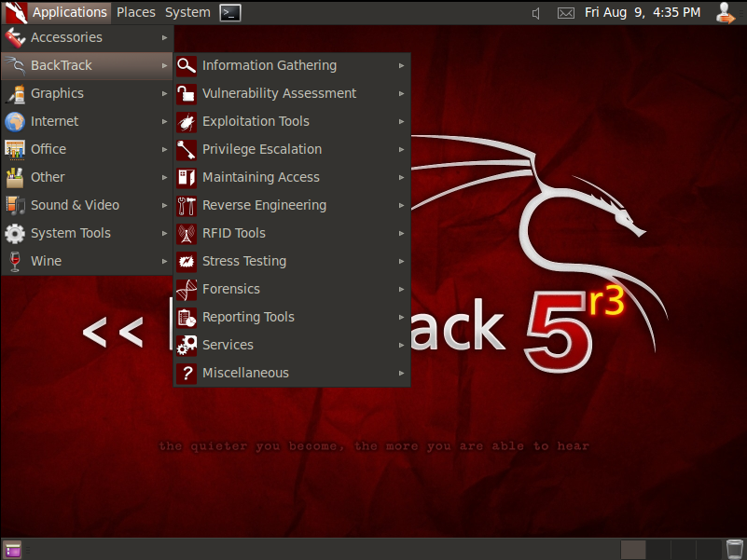Click the Services gears icon
This screenshot has width=747, height=560.
tap(187, 346)
